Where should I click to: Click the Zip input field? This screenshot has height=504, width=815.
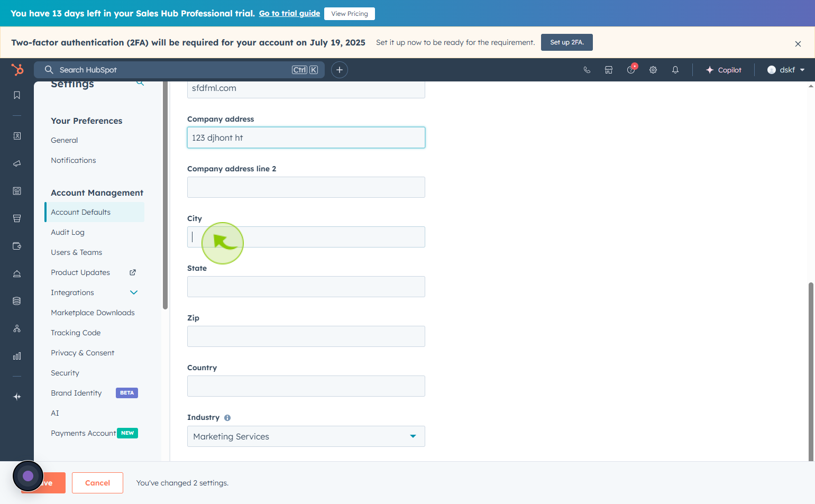306,336
